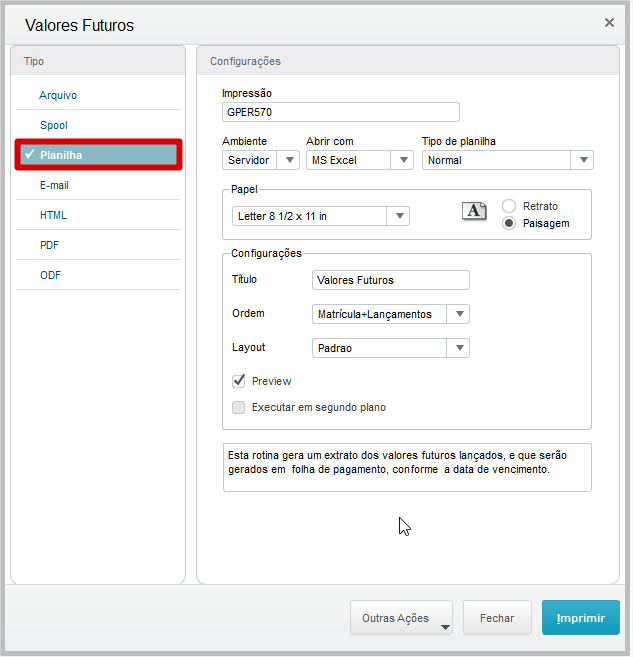
Task: Choose PDF output type
Action: coord(98,245)
